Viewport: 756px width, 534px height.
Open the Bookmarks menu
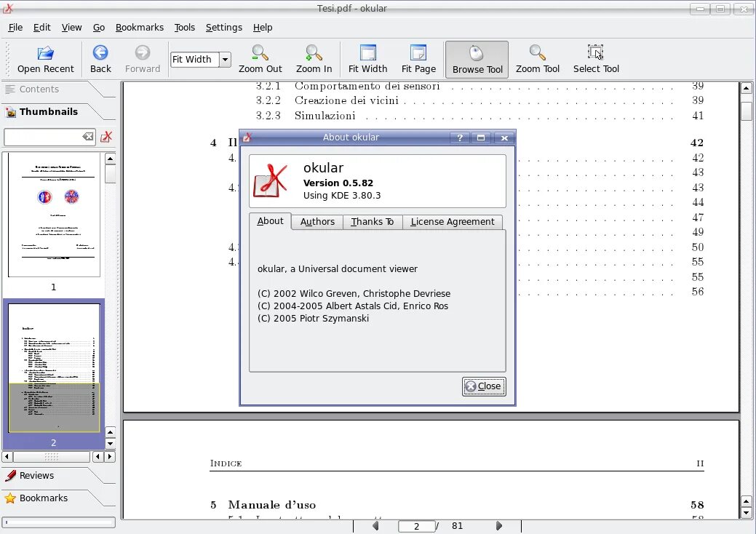[x=139, y=28]
